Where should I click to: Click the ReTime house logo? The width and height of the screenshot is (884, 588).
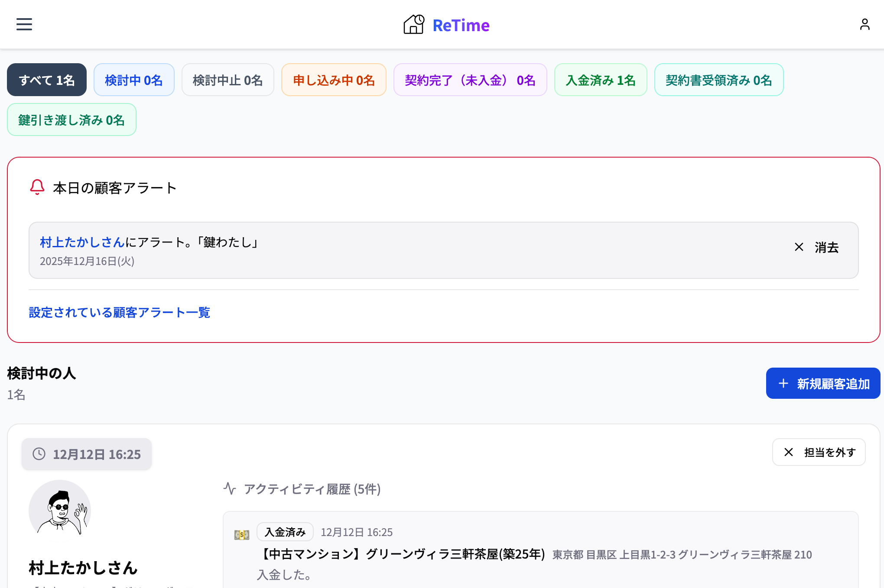pyautogui.click(x=414, y=25)
